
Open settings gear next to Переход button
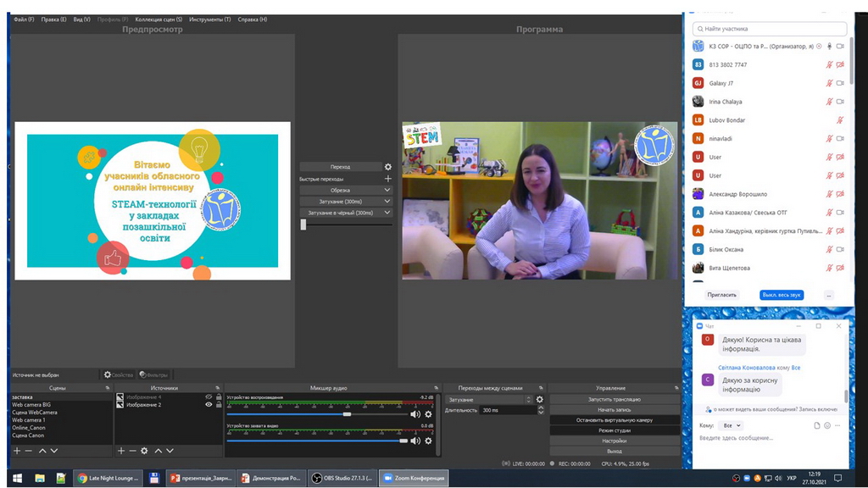click(x=388, y=167)
